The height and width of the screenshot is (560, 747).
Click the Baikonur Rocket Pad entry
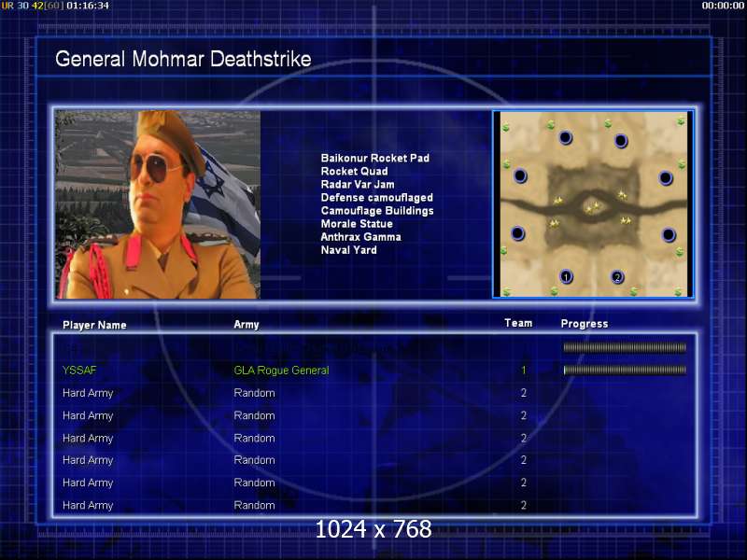coord(375,158)
